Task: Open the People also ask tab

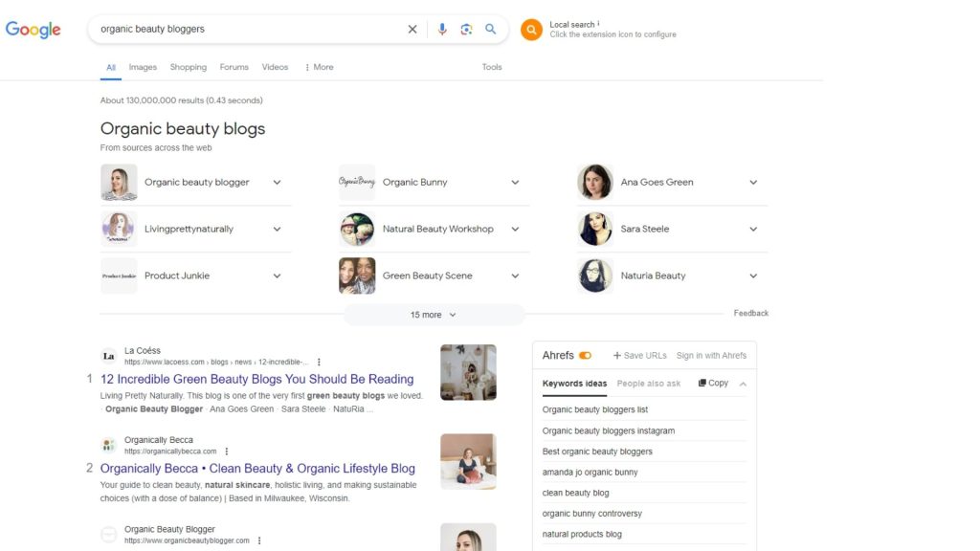Action: tap(649, 384)
